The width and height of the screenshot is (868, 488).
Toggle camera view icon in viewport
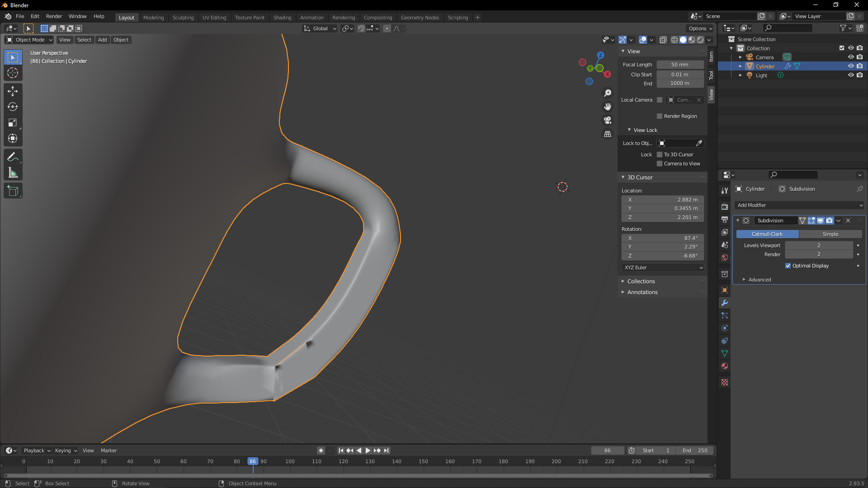pos(608,120)
